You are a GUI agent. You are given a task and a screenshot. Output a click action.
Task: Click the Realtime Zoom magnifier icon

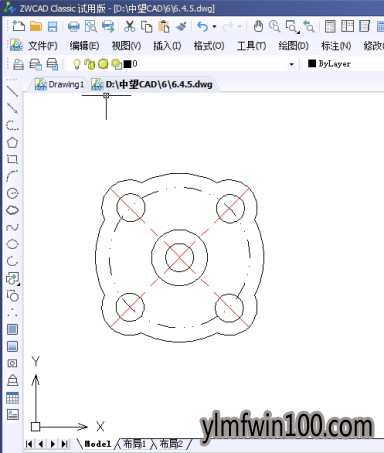(x=275, y=26)
